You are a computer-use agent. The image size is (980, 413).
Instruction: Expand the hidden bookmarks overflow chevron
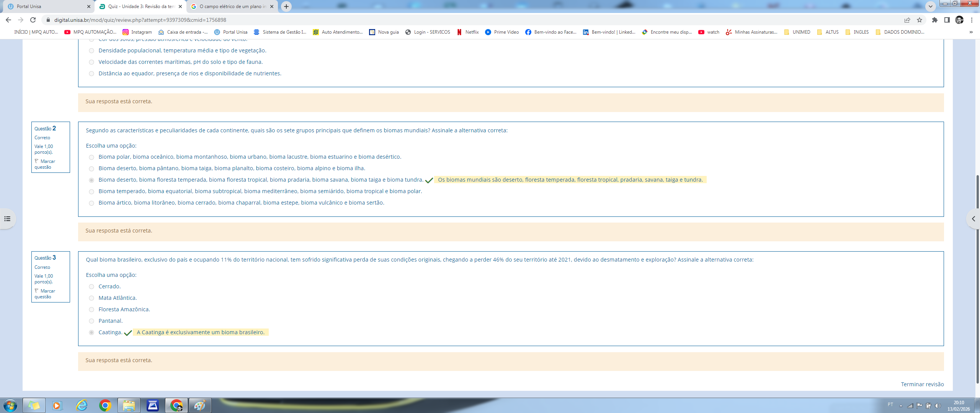pyautogui.click(x=971, y=32)
